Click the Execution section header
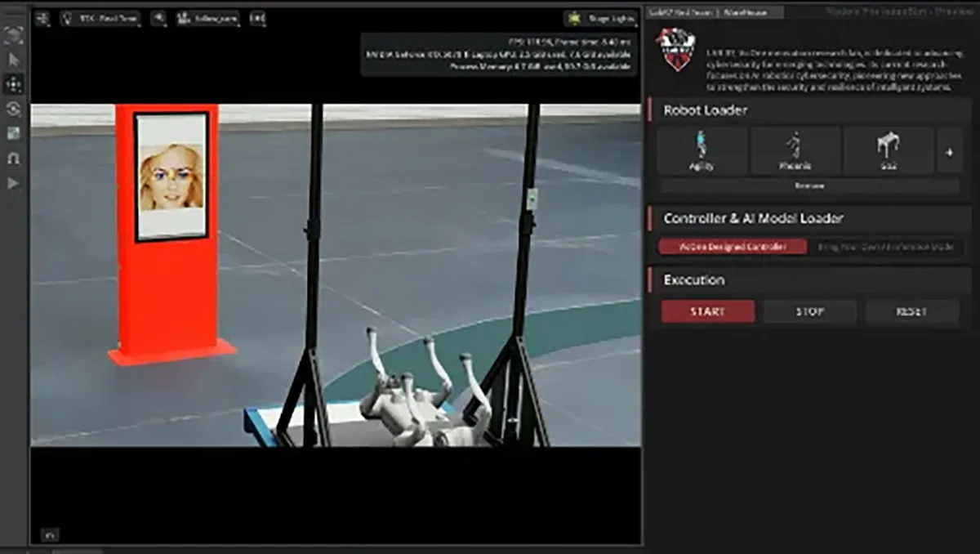The image size is (980, 554). click(809, 279)
